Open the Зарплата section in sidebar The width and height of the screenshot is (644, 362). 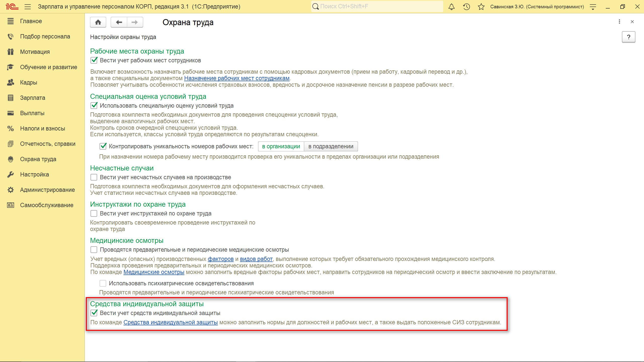(x=32, y=98)
